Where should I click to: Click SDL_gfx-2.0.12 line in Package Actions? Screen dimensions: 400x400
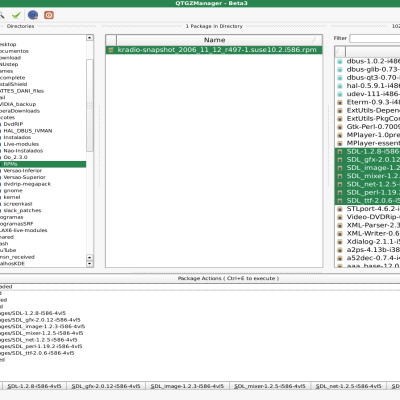(x=40, y=320)
